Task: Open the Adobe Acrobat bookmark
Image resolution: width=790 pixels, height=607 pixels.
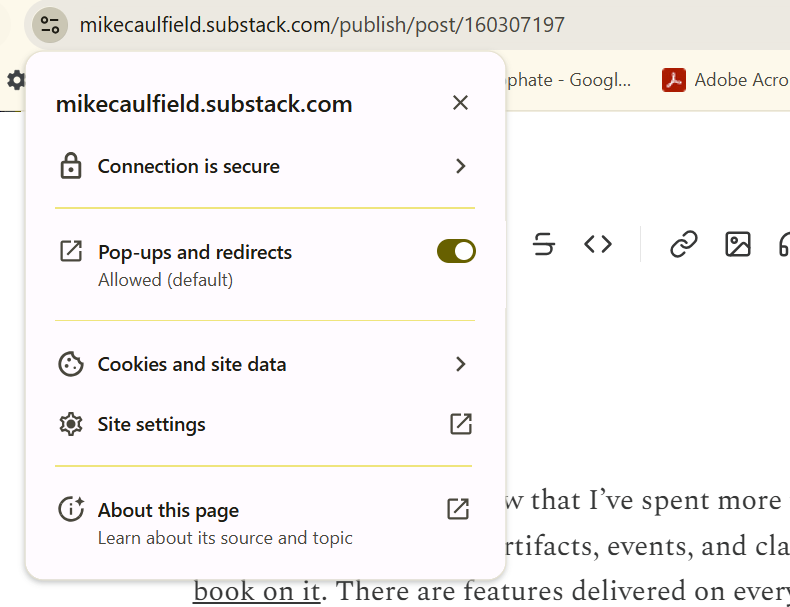Action: coord(726,80)
